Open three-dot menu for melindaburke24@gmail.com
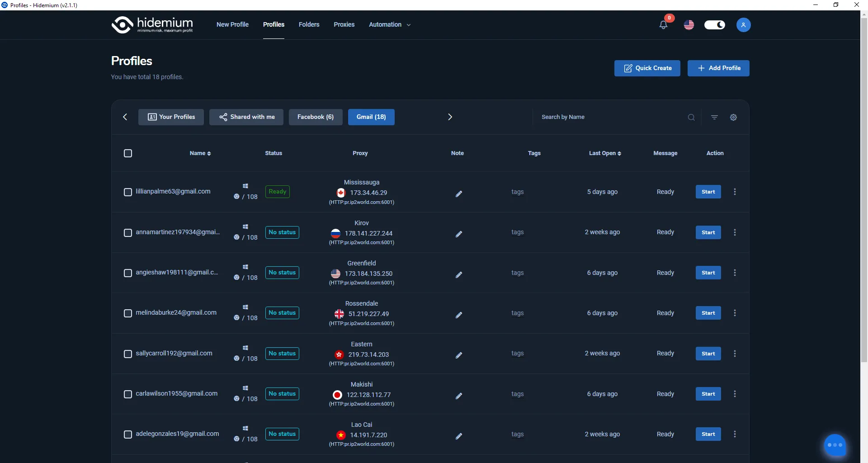The height and width of the screenshot is (463, 868). tap(735, 313)
